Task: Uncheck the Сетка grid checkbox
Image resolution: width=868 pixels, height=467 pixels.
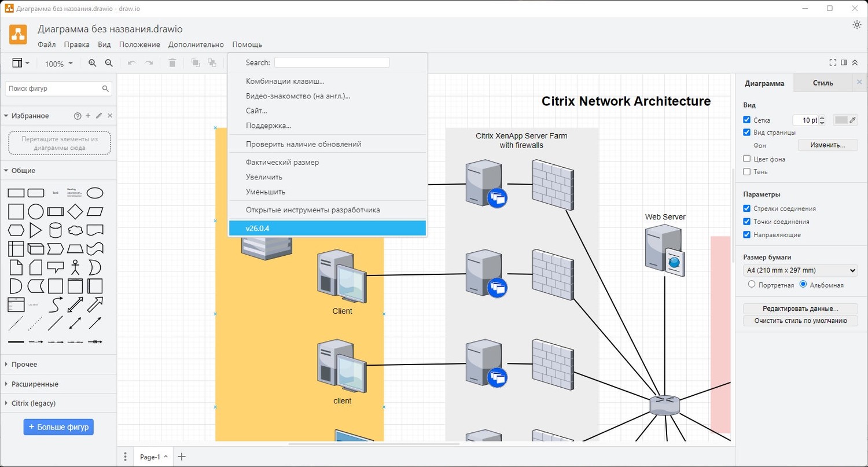Action: coord(746,120)
